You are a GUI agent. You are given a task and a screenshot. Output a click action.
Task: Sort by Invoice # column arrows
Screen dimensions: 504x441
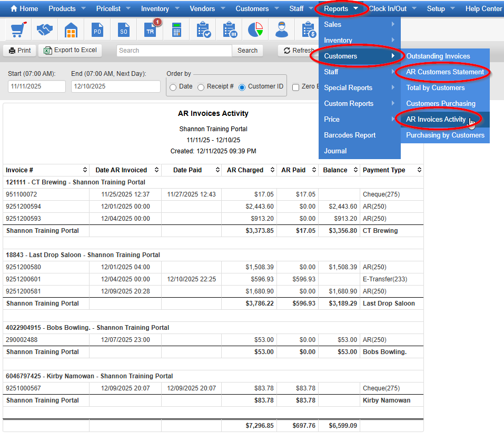85,170
